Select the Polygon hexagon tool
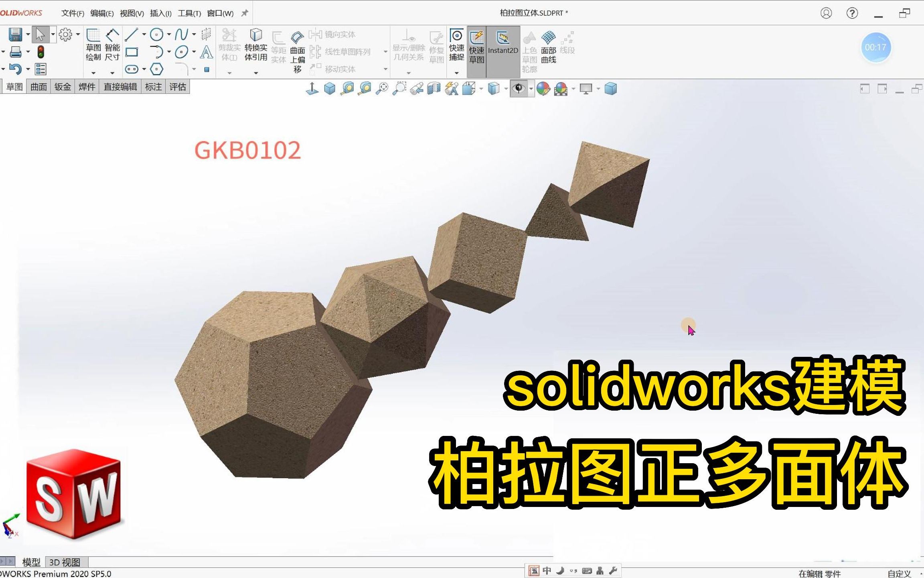Image resolution: width=924 pixels, height=578 pixels. (156, 69)
